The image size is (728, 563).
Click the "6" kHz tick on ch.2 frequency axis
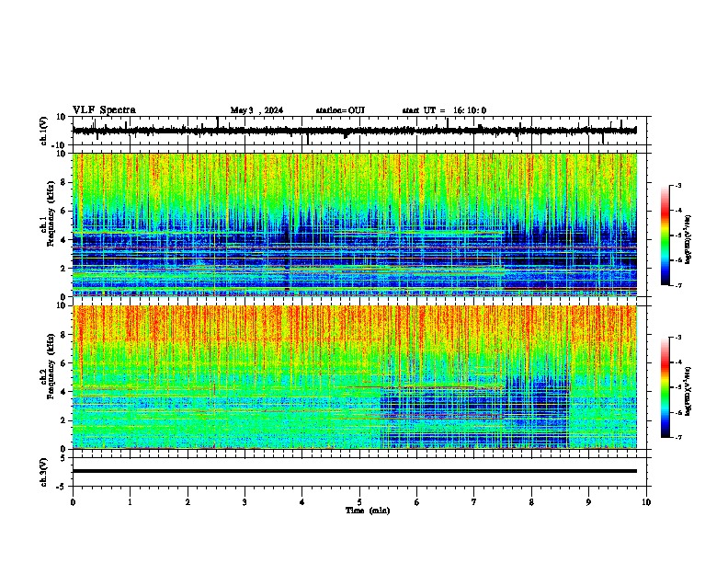tap(63, 363)
